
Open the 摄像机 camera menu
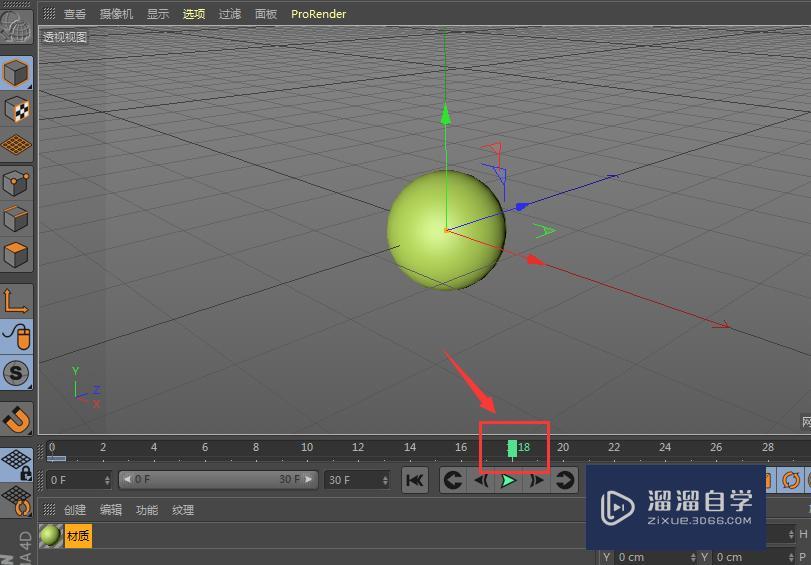click(x=116, y=14)
